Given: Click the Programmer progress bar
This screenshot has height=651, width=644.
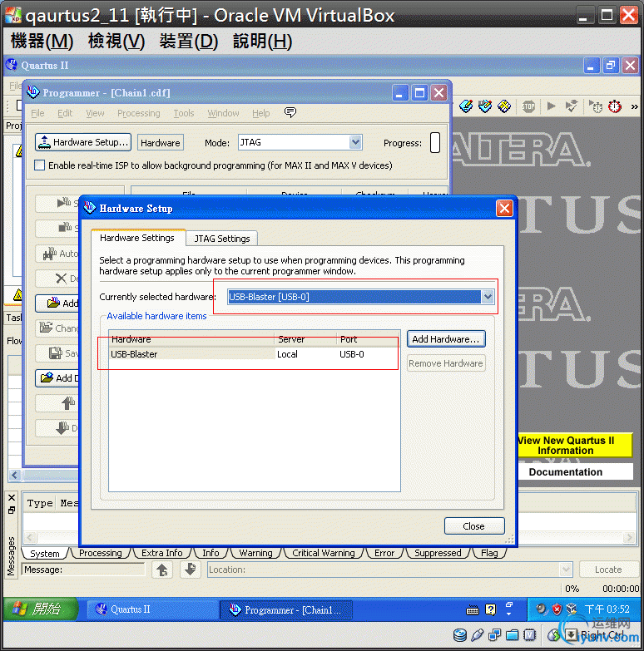Looking at the screenshot, I should point(435,142).
